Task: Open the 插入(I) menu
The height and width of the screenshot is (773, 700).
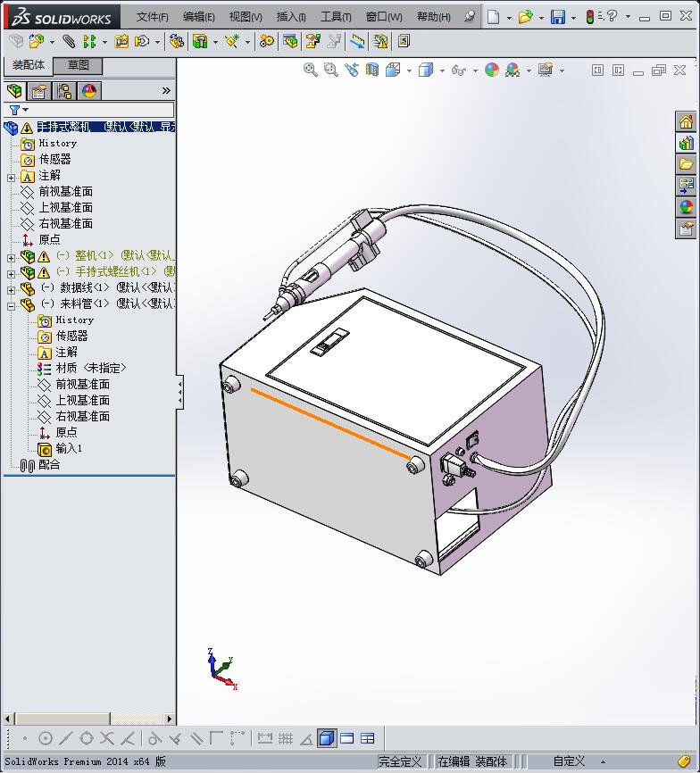Action: [x=291, y=17]
